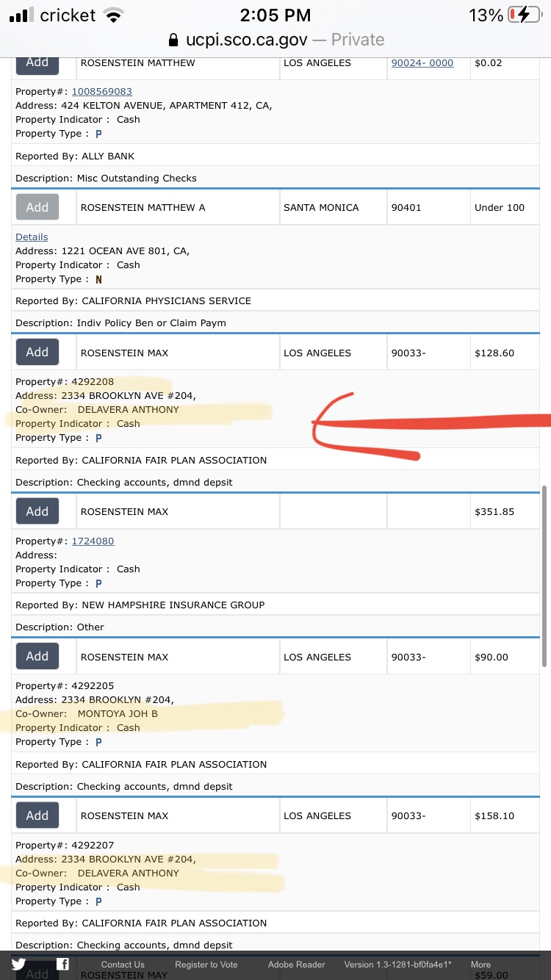551x980 pixels.
Task: Select text 'Property#: 4292208'
Action: pos(65,382)
